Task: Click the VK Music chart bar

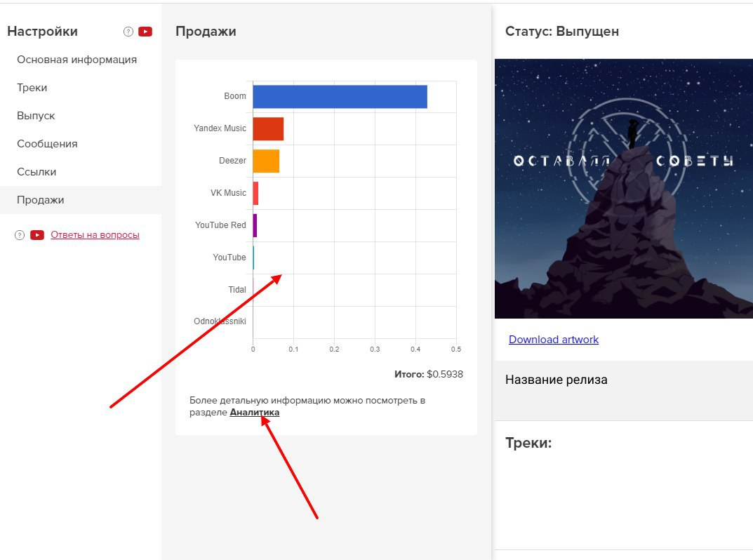Action: coord(256,193)
